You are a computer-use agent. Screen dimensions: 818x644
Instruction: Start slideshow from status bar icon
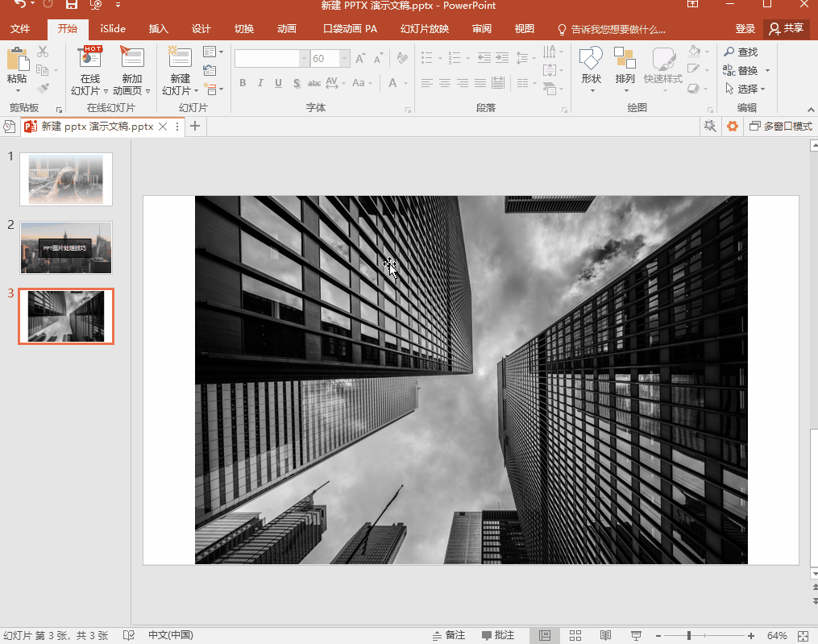pyautogui.click(x=636, y=635)
